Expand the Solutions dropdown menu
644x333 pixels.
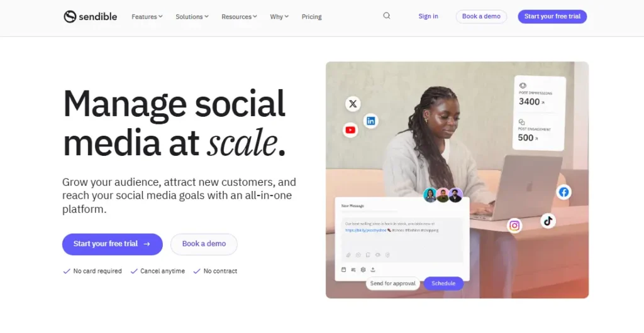[192, 17]
